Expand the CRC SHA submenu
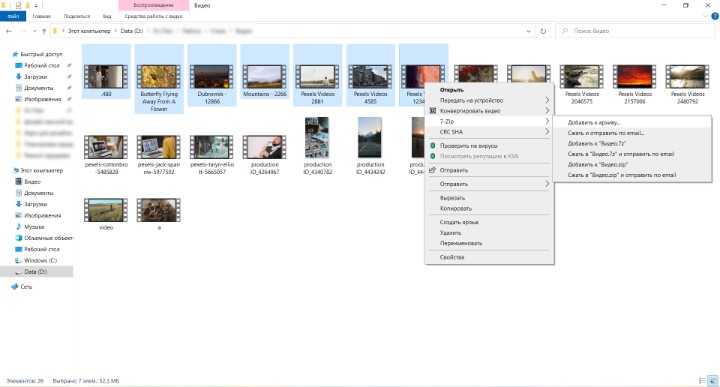 489,132
